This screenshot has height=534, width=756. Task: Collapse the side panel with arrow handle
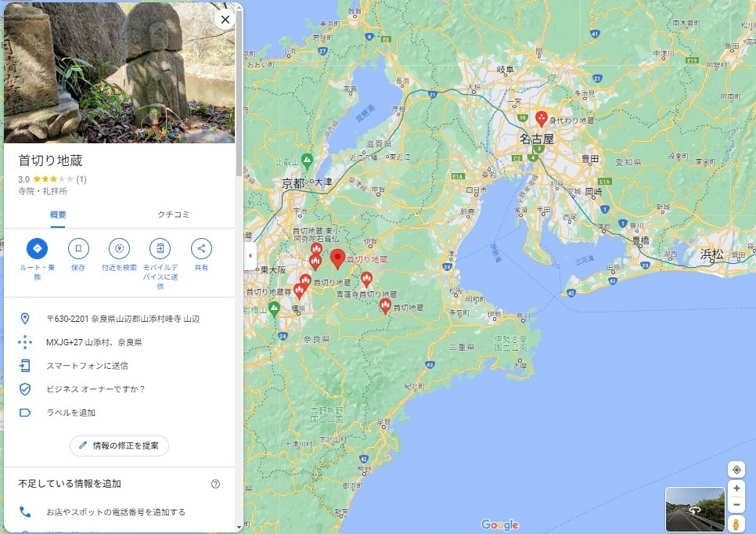click(x=250, y=256)
